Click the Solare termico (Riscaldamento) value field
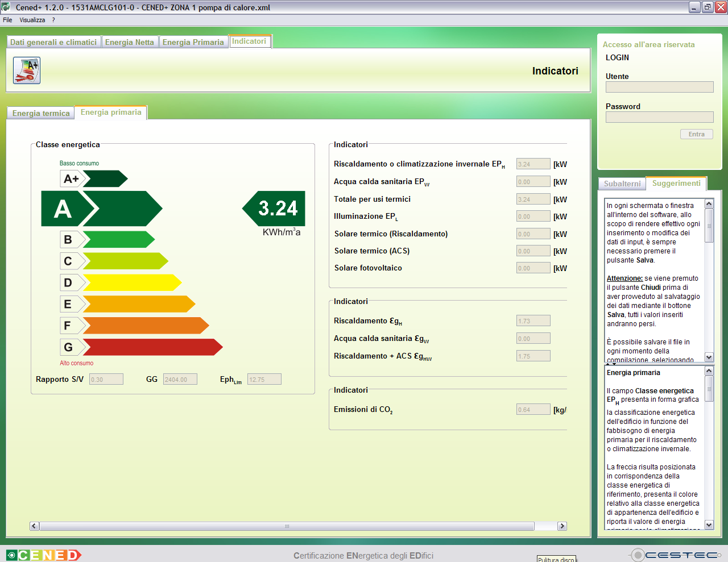Screen dimensions: 728x562 pos(533,234)
